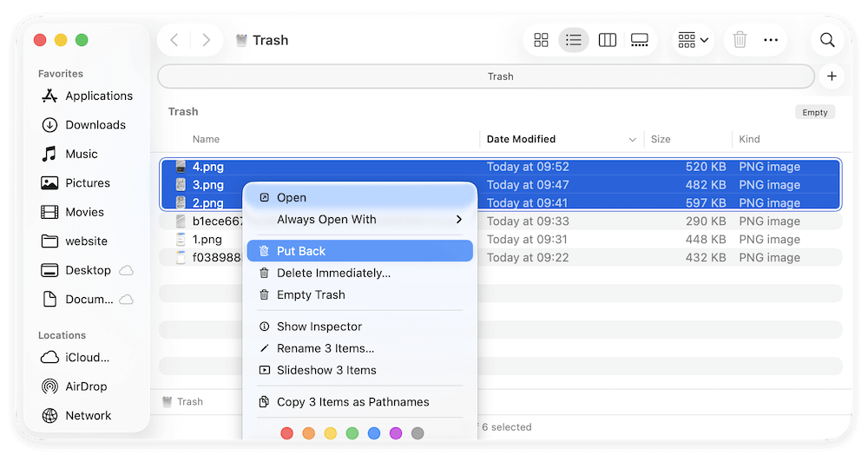Go back with the left chevron button
The image size is (868, 456).
tap(174, 40)
